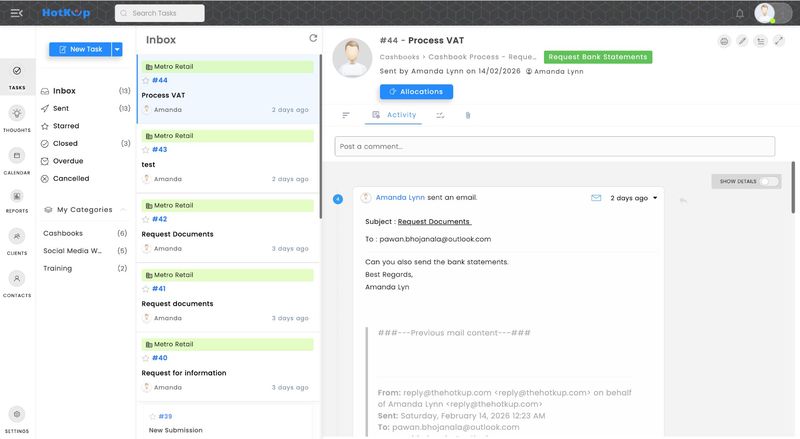Screen dimensions: 800x439
Task: Click in the Post a comment field
Action: pyautogui.click(x=555, y=147)
